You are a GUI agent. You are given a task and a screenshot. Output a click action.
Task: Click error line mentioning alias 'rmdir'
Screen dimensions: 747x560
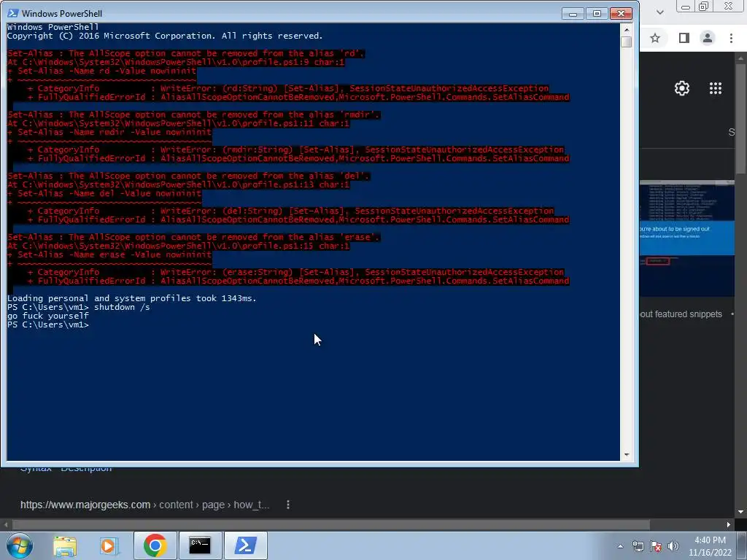[194, 114]
